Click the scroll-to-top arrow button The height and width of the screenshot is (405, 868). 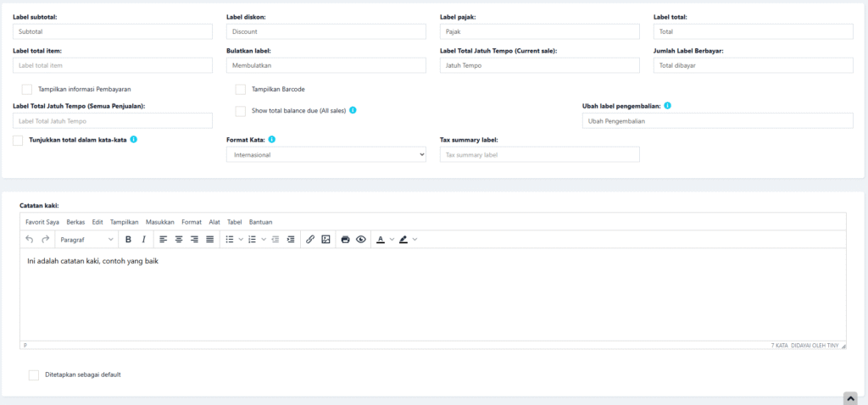tap(850, 397)
